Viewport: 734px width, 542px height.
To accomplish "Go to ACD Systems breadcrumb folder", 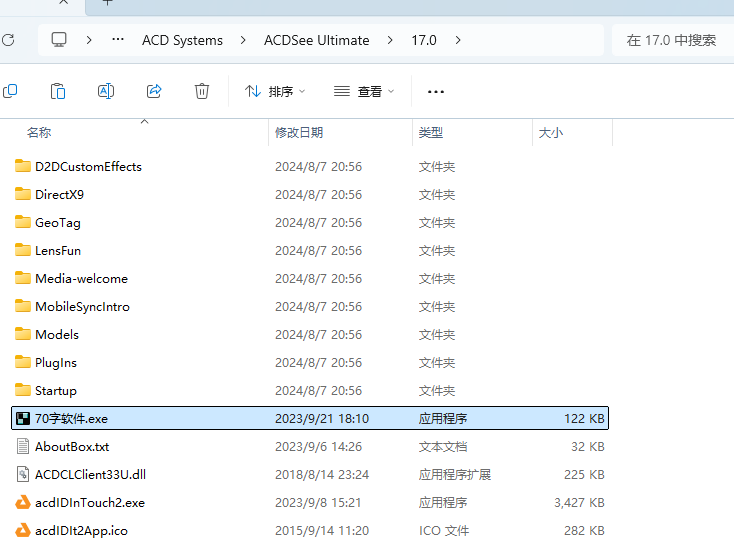I will pos(183,40).
